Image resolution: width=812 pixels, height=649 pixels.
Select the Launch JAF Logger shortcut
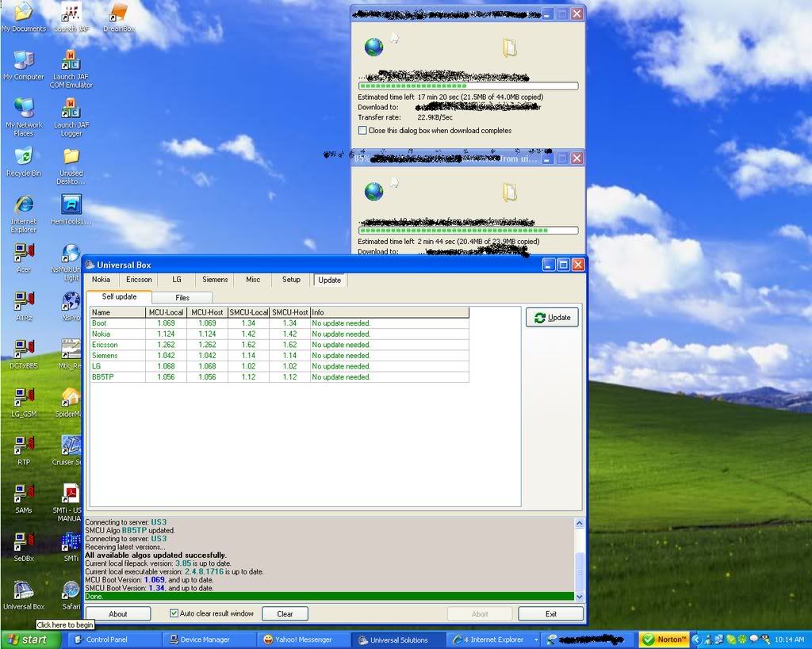pos(71,117)
